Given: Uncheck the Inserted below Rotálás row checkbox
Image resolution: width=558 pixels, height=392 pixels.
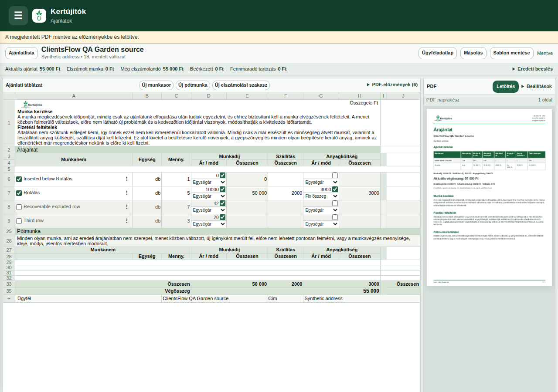Looking at the screenshot, I should 19,179.
